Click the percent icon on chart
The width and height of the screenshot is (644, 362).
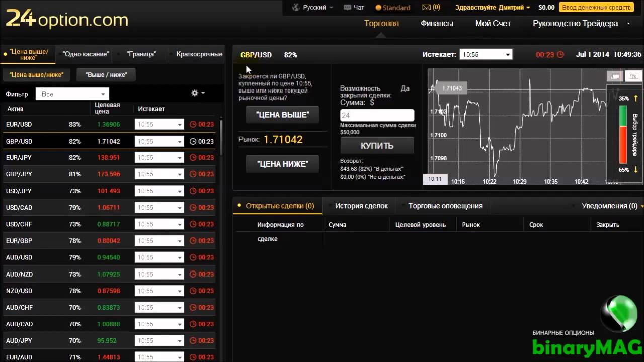tap(633, 76)
